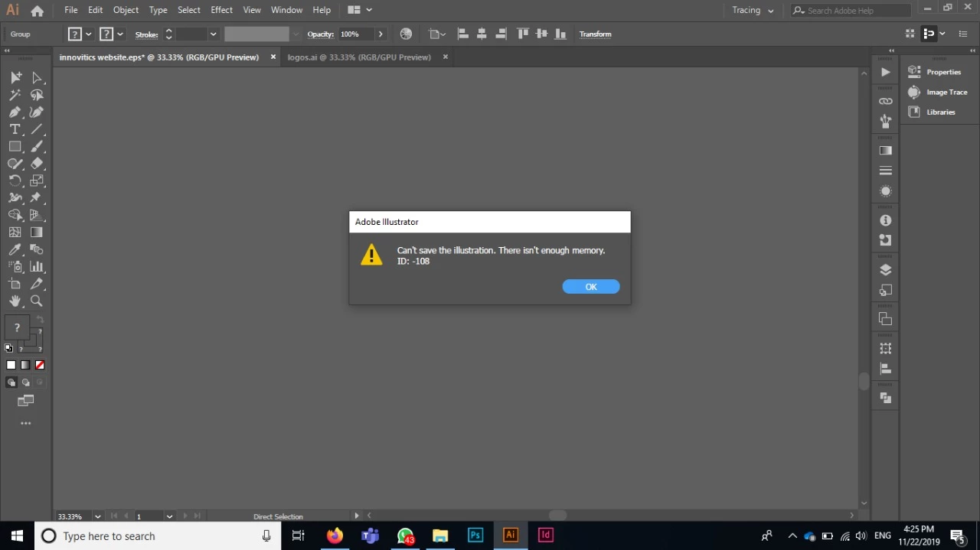Image resolution: width=980 pixels, height=550 pixels.
Task: Change the screen mode
Action: coord(25,401)
